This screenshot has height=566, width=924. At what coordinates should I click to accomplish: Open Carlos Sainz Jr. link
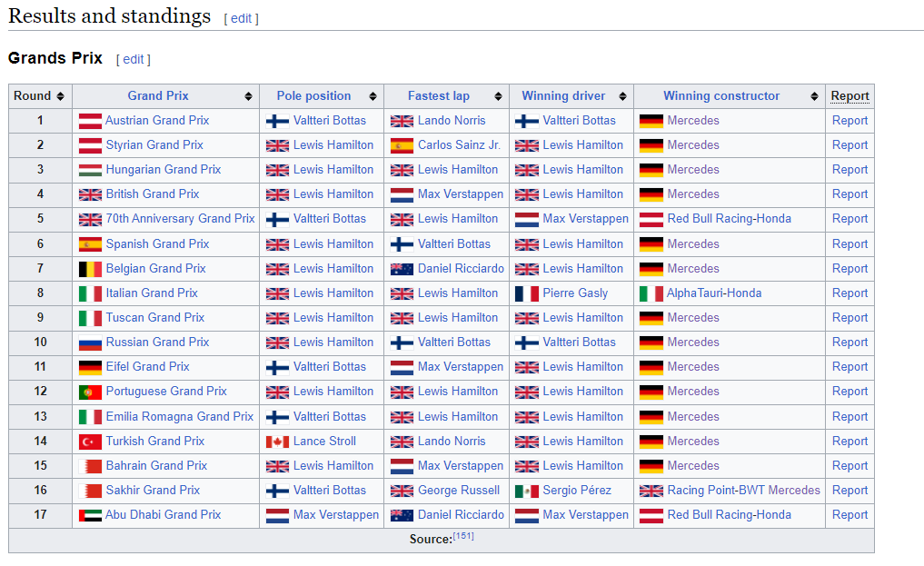point(459,144)
